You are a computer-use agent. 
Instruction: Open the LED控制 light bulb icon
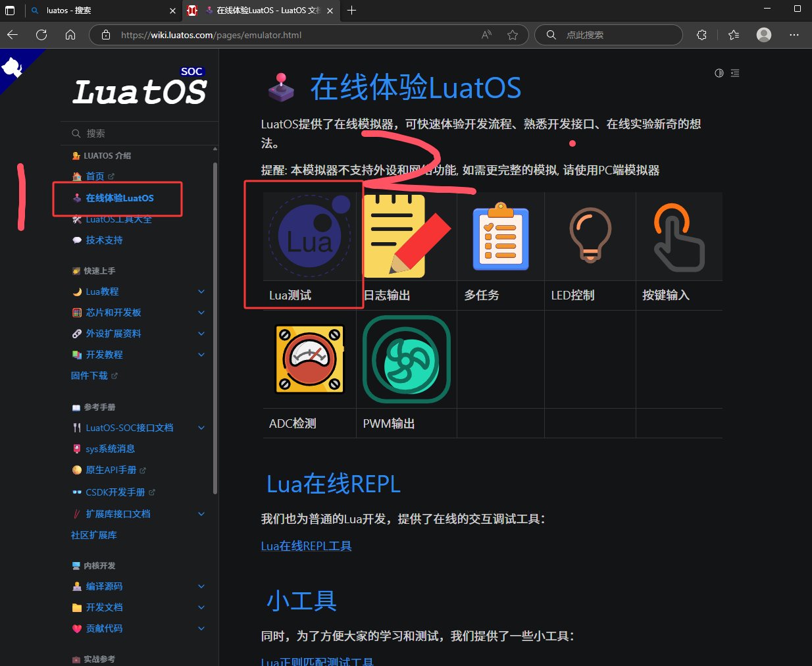click(590, 236)
